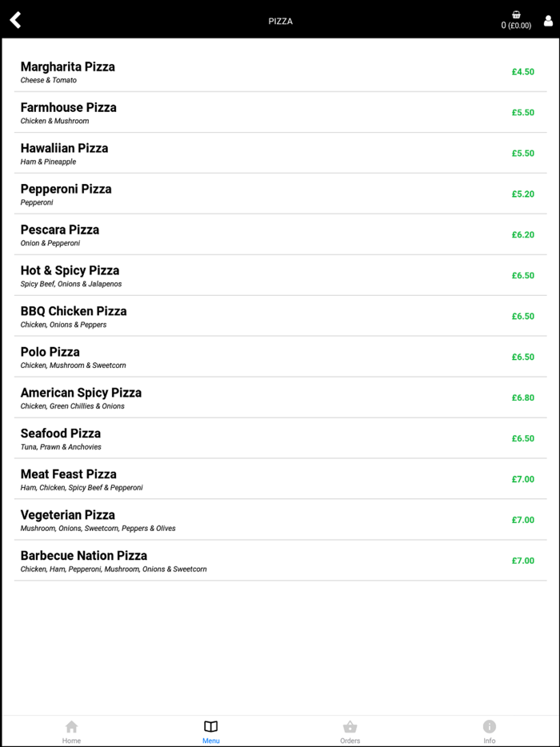560x747 pixels.
Task: Select Hawaiian Pizza with ham & pineapple
Action: click(64, 149)
